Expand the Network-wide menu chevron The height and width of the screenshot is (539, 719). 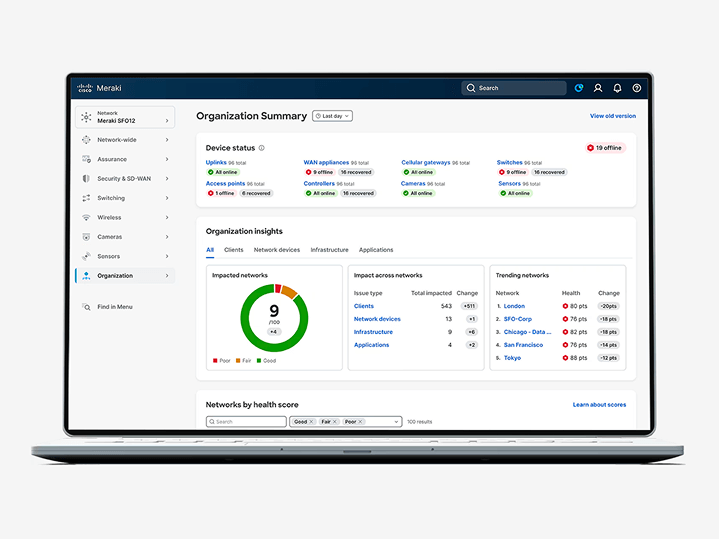[x=167, y=139]
